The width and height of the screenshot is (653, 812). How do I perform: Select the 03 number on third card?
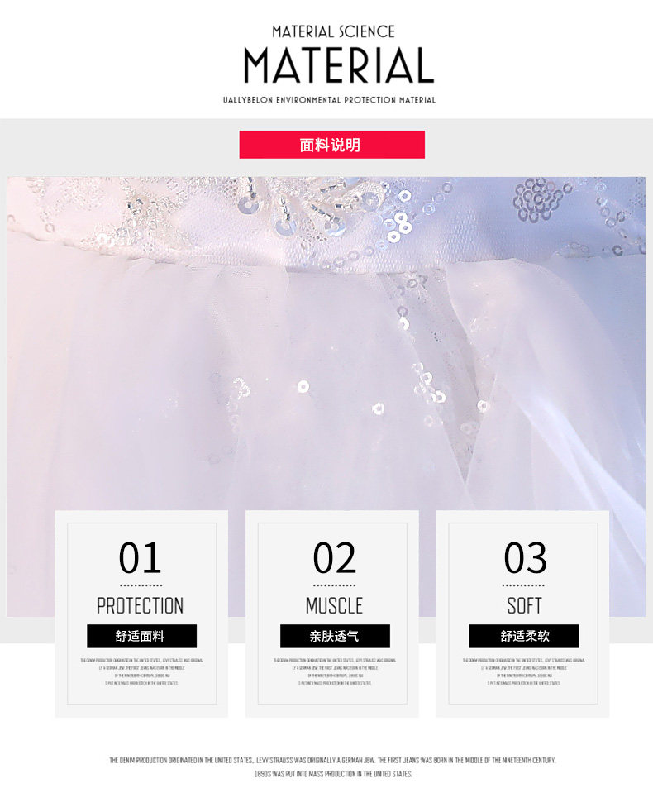click(x=525, y=557)
